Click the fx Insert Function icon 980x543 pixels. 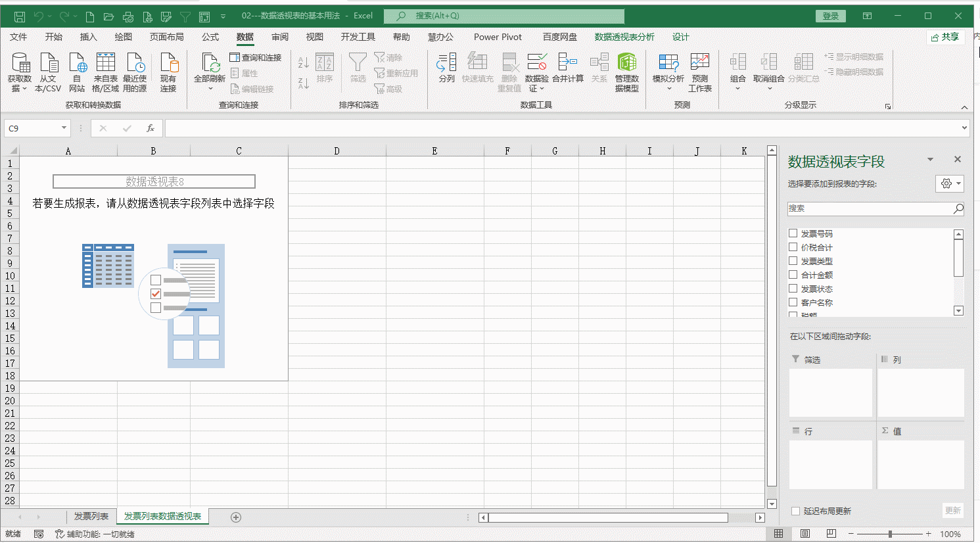point(151,128)
